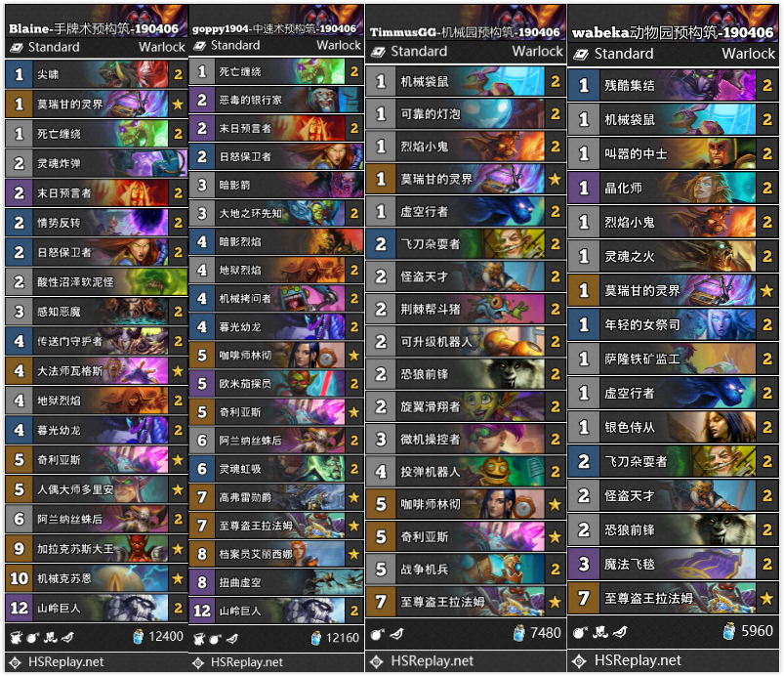This screenshot has height=676, width=784.
Task: Click the HSReplay.net logo under Blaine's deck
Action: (15, 662)
